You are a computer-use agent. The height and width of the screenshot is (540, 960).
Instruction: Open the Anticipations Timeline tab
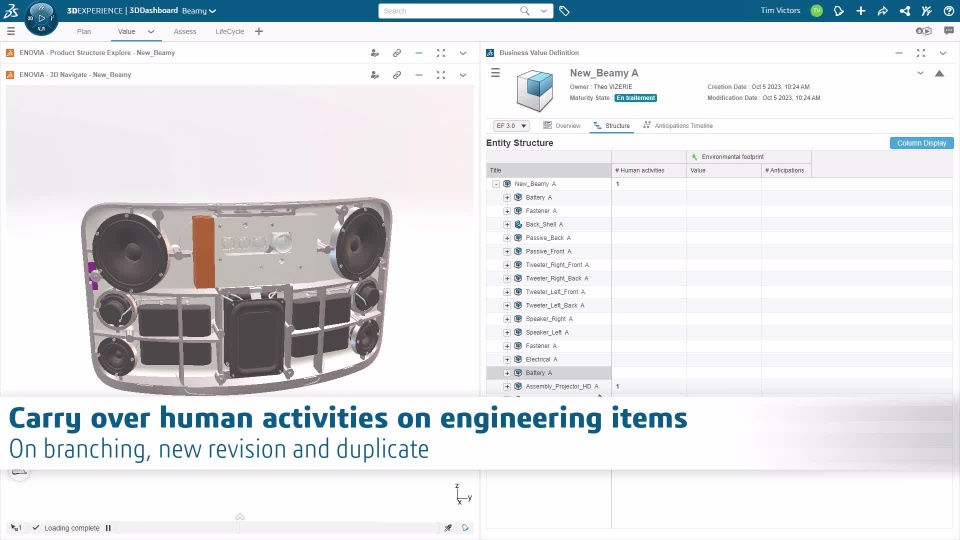click(678, 126)
